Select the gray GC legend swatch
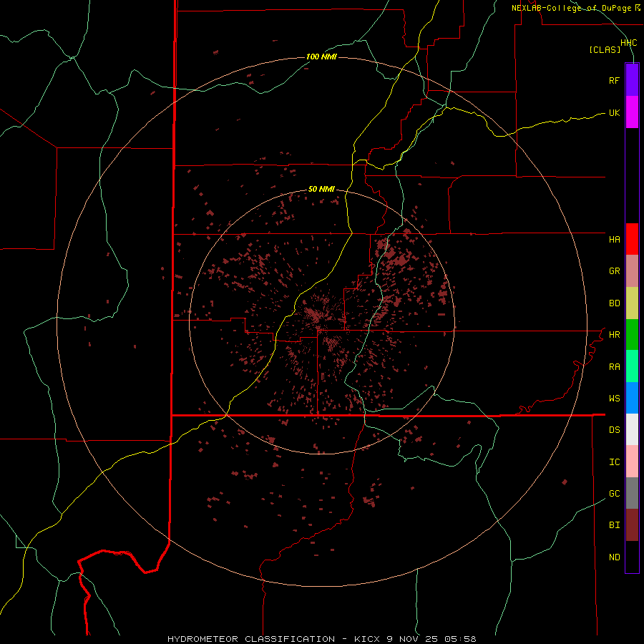Viewport: 644px width, 644px height. click(632, 493)
